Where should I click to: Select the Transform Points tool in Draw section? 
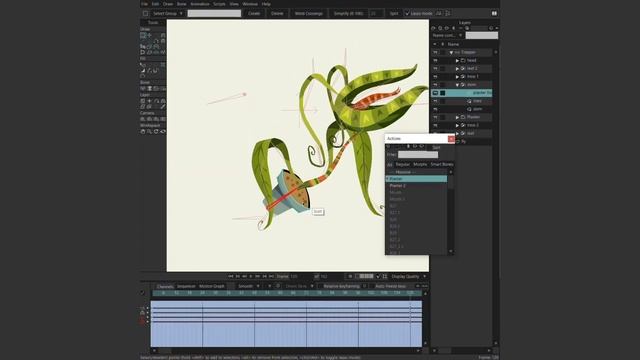tap(149, 36)
